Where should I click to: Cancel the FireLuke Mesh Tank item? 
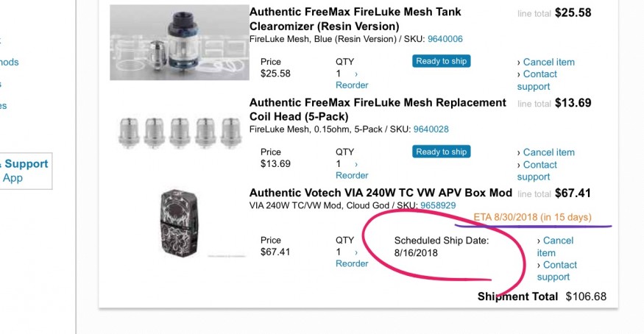[x=548, y=62]
